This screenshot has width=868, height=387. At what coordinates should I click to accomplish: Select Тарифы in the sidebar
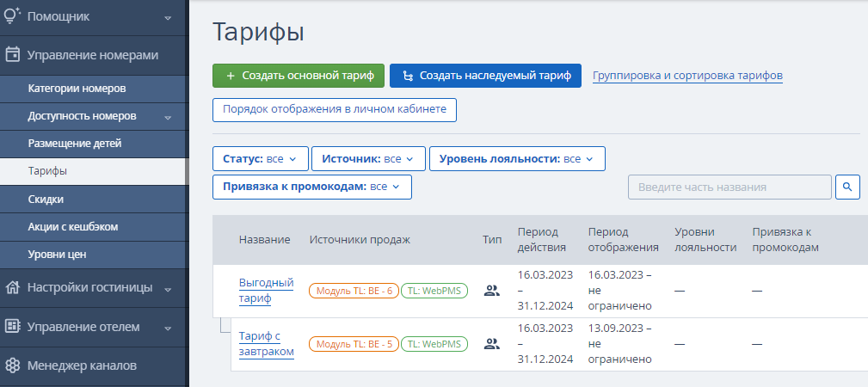[x=94, y=171]
